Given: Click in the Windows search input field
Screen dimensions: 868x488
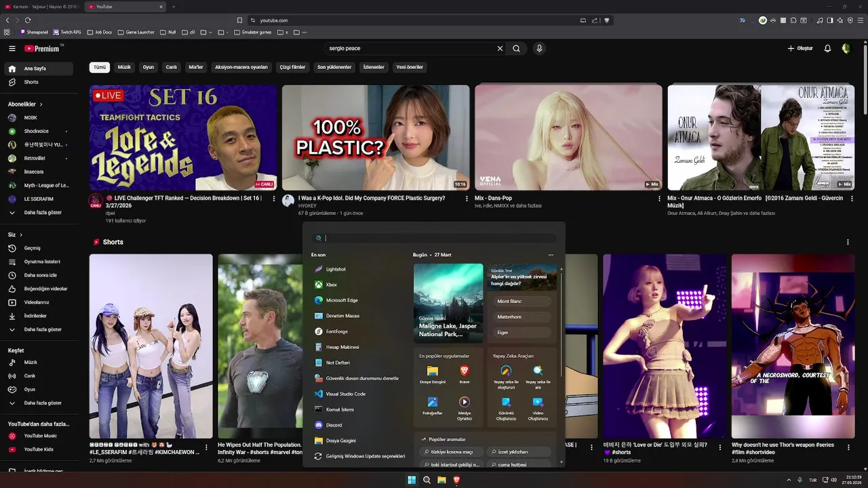Looking at the screenshot, I should [434, 238].
